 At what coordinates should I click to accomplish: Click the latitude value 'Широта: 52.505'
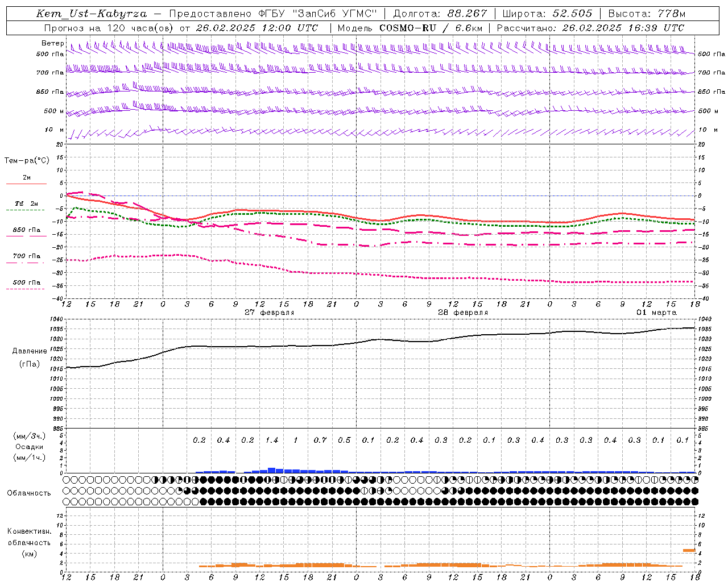point(547,14)
